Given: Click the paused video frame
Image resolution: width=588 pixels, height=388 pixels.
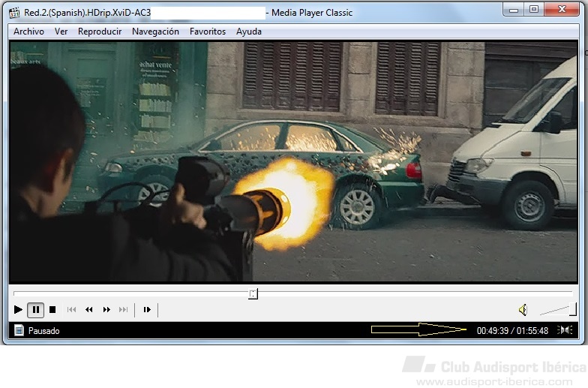Looking at the screenshot, I should coord(293,161).
